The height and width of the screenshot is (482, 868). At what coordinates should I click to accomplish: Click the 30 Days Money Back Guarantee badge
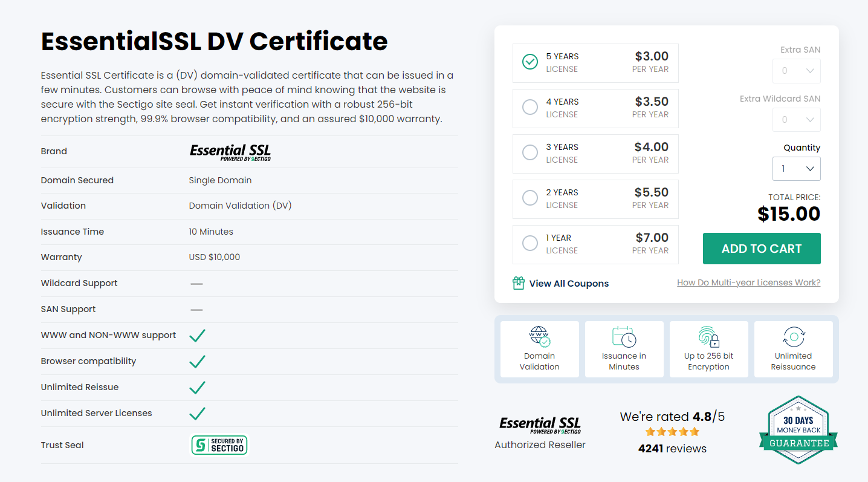[798, 430]
